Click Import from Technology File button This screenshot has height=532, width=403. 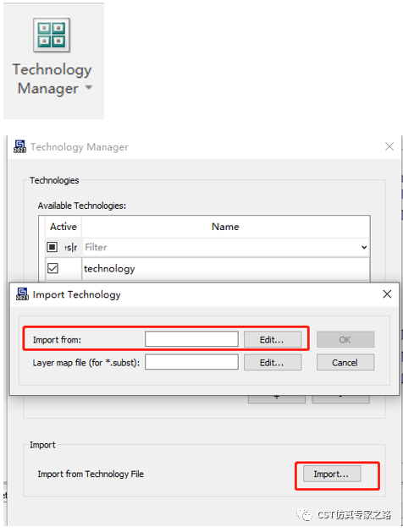click(332, 474)
